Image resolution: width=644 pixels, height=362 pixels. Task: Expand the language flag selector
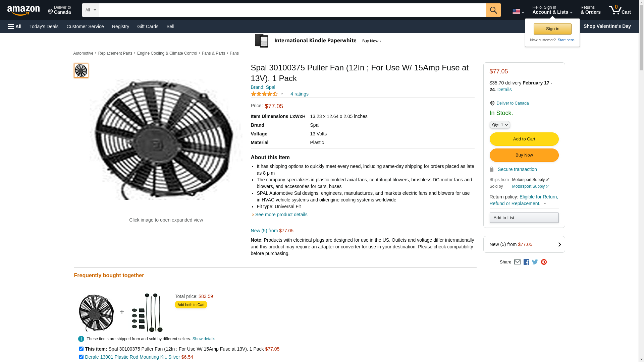(518, 12)
